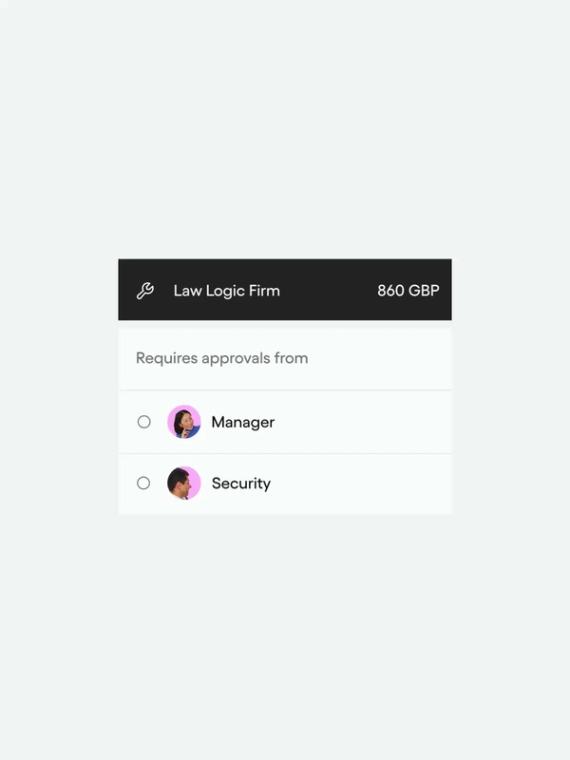Click the wrench icon in the header
Viewport: 570px width, 760px height.
145,291
